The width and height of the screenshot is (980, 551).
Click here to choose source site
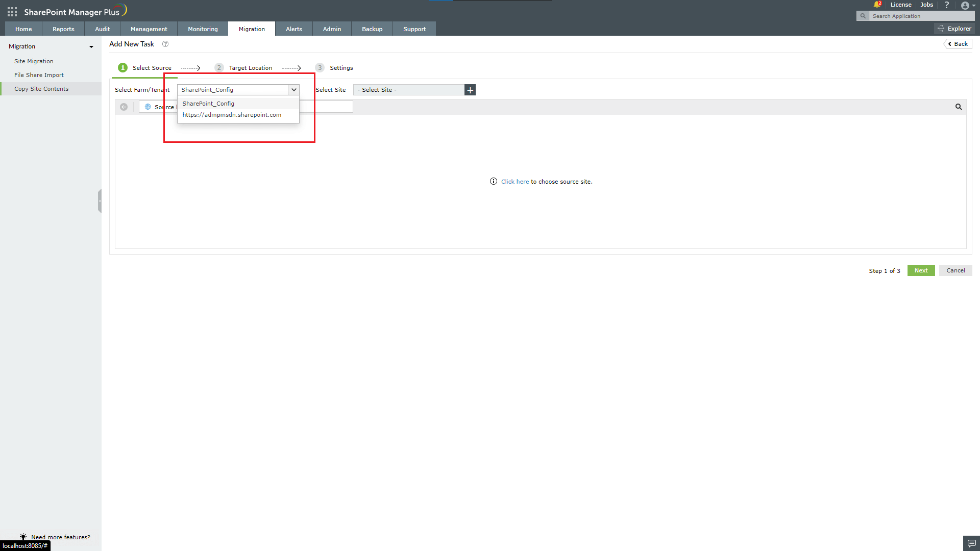pos(515,181)
